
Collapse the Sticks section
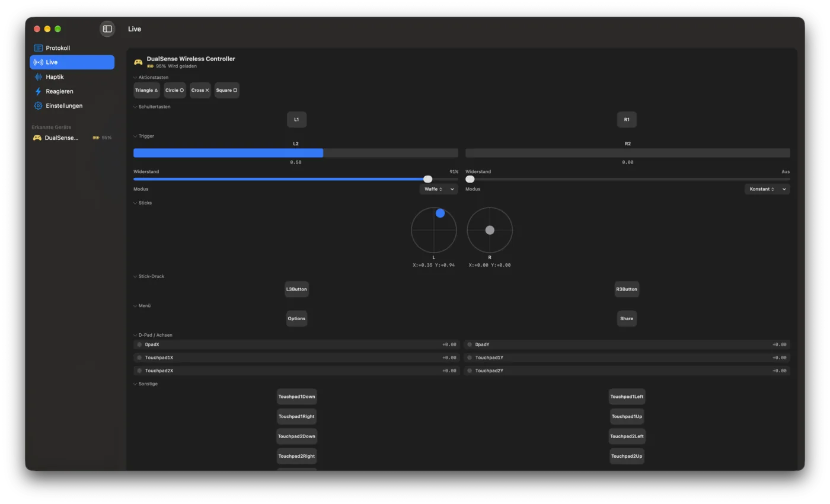(135, 203)
